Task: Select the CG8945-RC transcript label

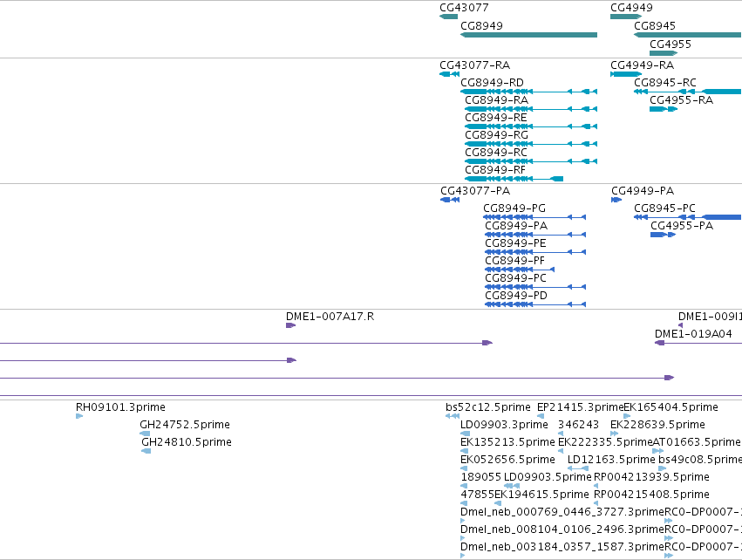Action: [x=665, y=83]
